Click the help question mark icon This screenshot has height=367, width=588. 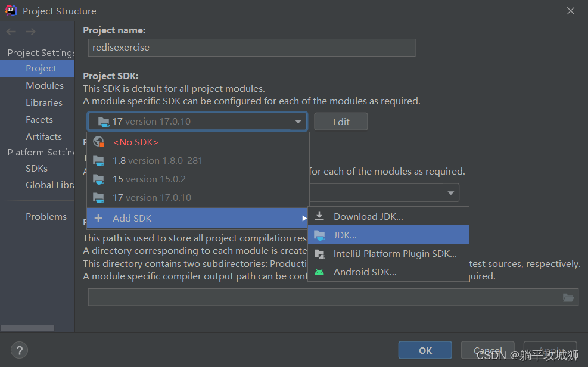pyautogui.click(x=19, y=350)
